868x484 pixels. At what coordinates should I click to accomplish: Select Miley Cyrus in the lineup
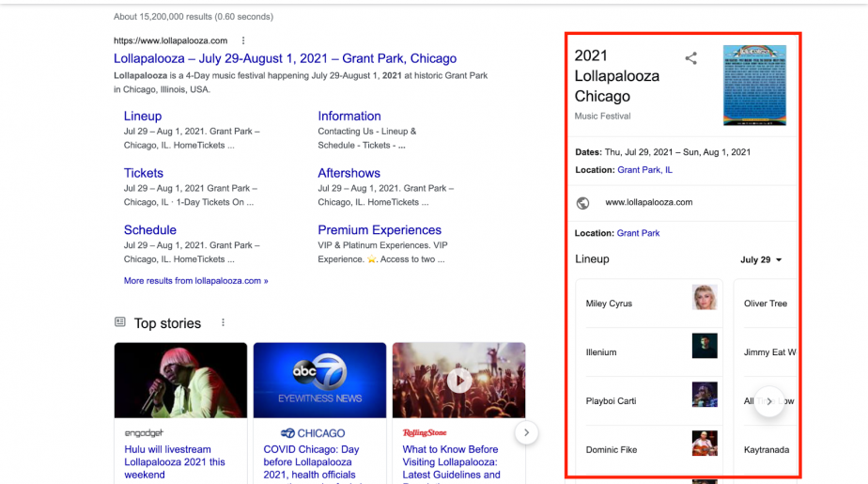pyautogui.click(x=609, y=304)
